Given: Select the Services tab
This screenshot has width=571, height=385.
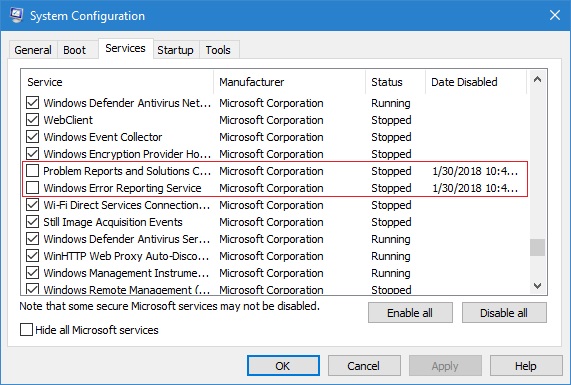Looking at the screenshot, I should coord(125,48).
